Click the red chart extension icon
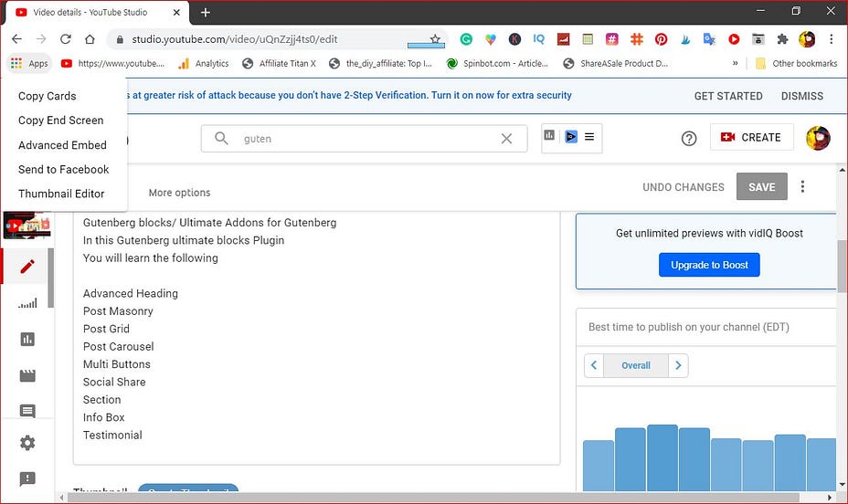The width and height of the screenshot is (848, 504). click(x=564, y=39)
